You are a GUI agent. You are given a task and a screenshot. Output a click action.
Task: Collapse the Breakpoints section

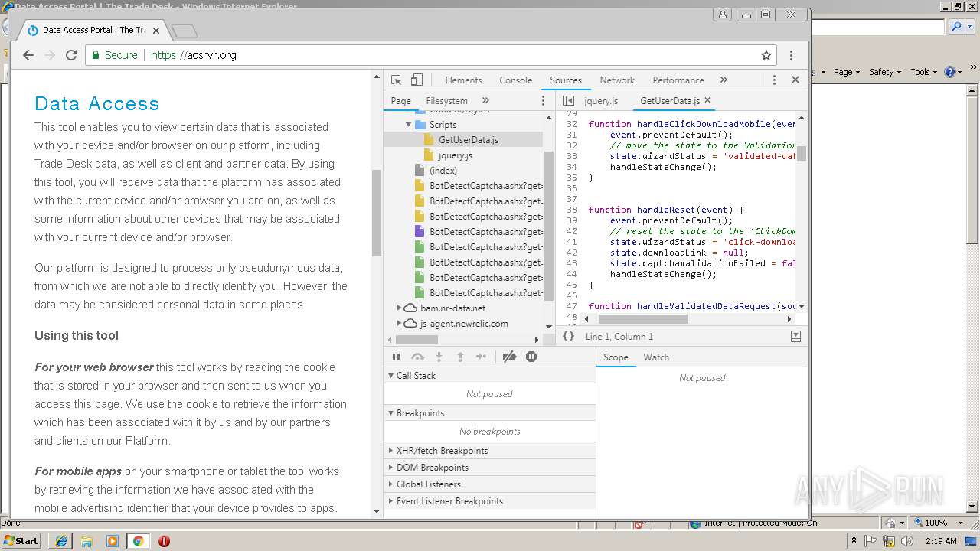[x=390, y=413]
